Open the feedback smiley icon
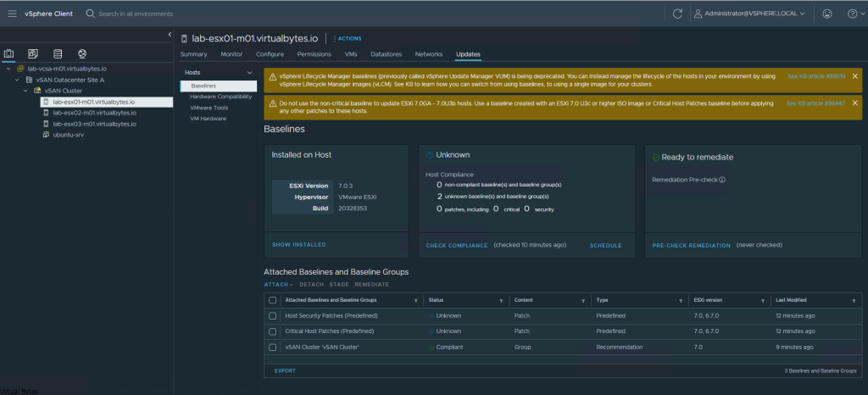This screenshot has height=395, width=868. pyautogui.click(x=827, y=14)
